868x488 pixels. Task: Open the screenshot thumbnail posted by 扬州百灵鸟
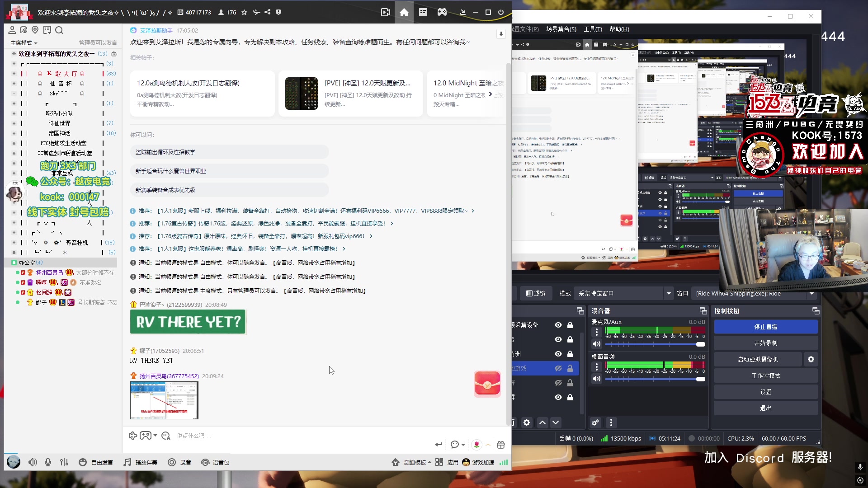click(164, 400)
